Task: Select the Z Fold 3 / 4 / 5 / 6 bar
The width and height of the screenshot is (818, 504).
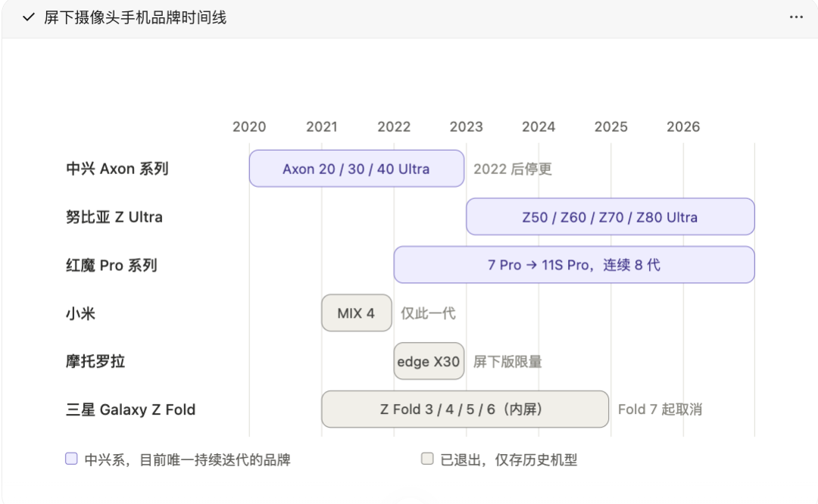Action: coord(465,409)
